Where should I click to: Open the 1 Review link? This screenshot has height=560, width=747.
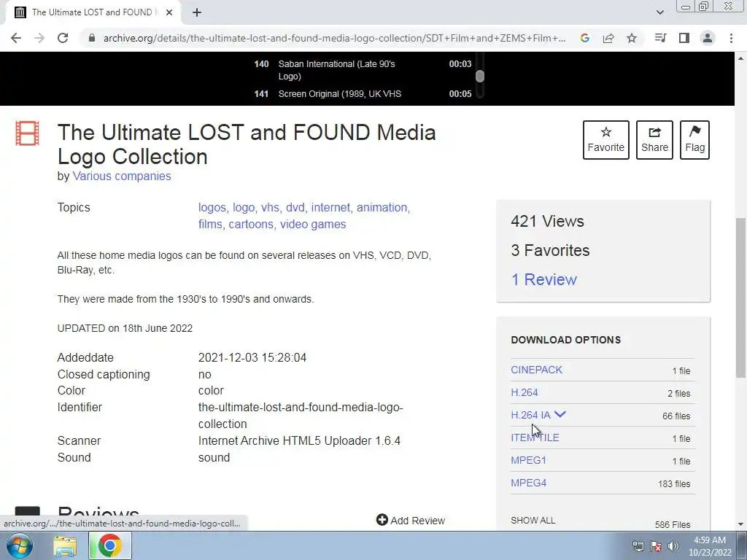click(x=543, y=279)
